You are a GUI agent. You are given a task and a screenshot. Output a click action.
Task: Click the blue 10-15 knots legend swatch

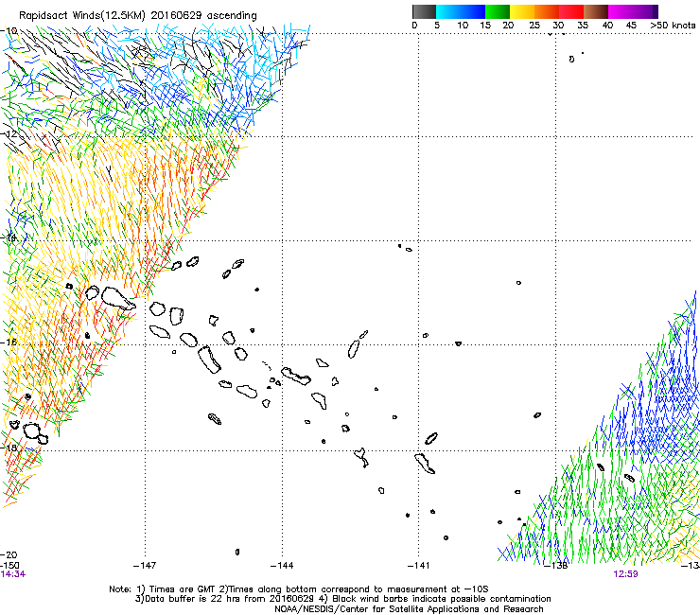pos(473,11)
